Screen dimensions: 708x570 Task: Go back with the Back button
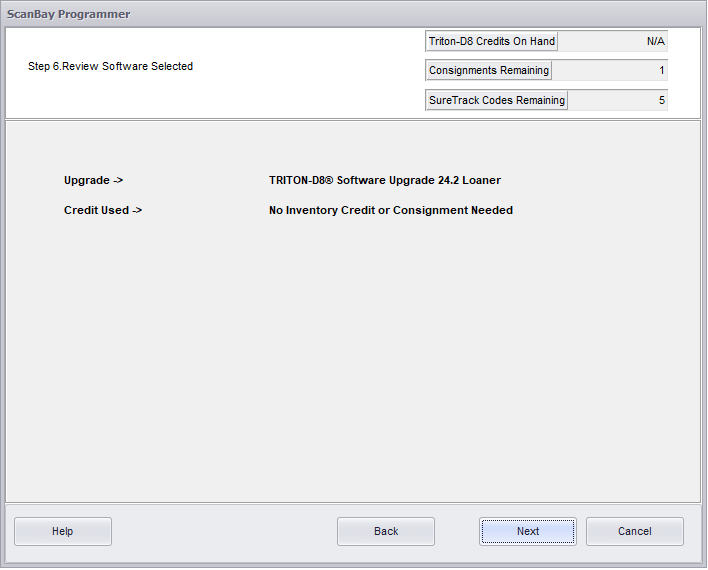386,531
